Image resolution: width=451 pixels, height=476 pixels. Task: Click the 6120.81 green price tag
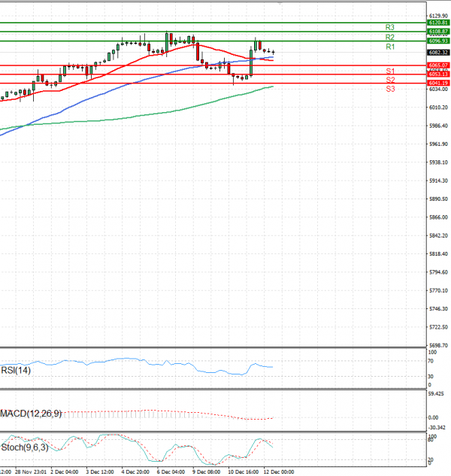coord(438,23)
